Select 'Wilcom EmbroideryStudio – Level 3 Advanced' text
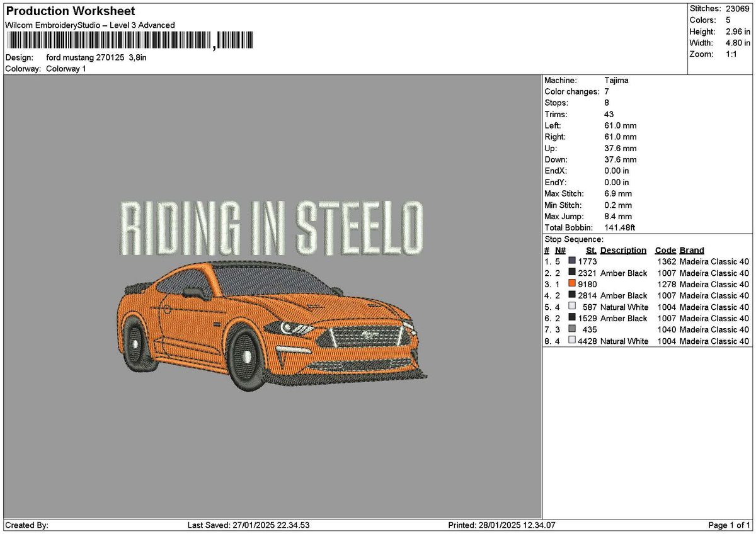The image size is (756, 534). point(90,25)
